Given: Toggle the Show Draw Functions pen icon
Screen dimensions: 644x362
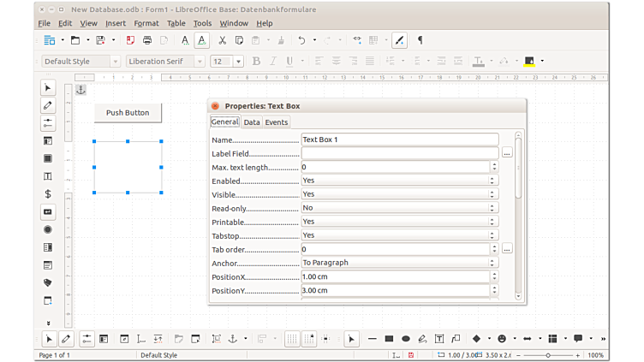Looking at the screenshot, I should click(399, 40).
